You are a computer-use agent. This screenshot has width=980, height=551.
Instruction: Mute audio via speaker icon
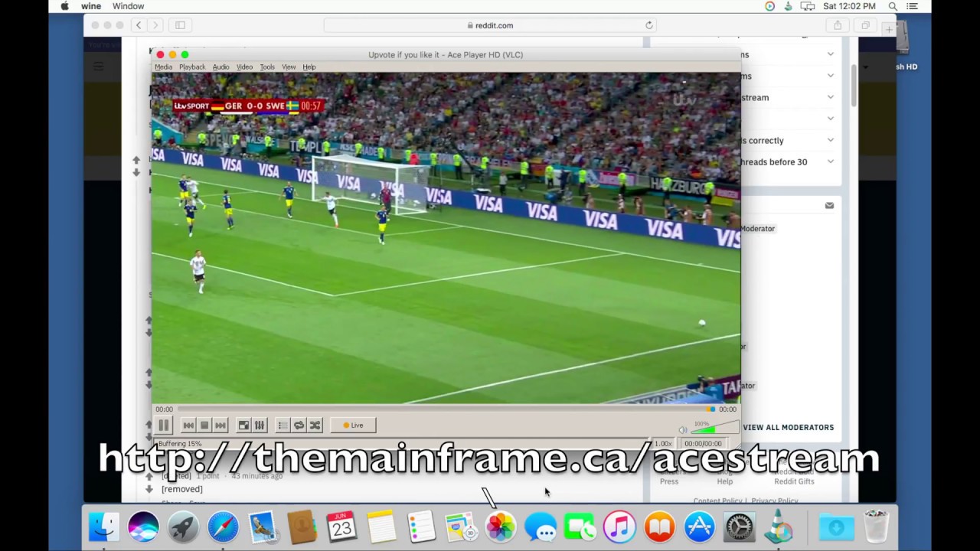click(683, 430)
